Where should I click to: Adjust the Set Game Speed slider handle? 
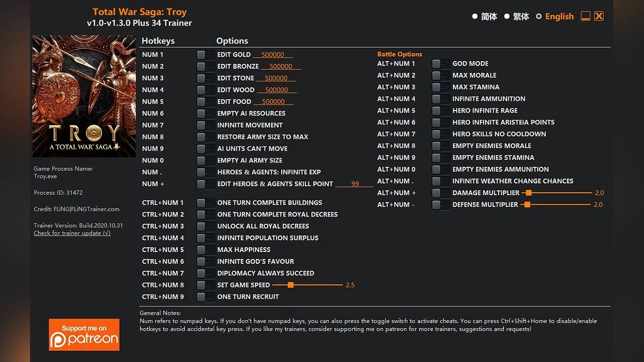click(x=290, y=285)
